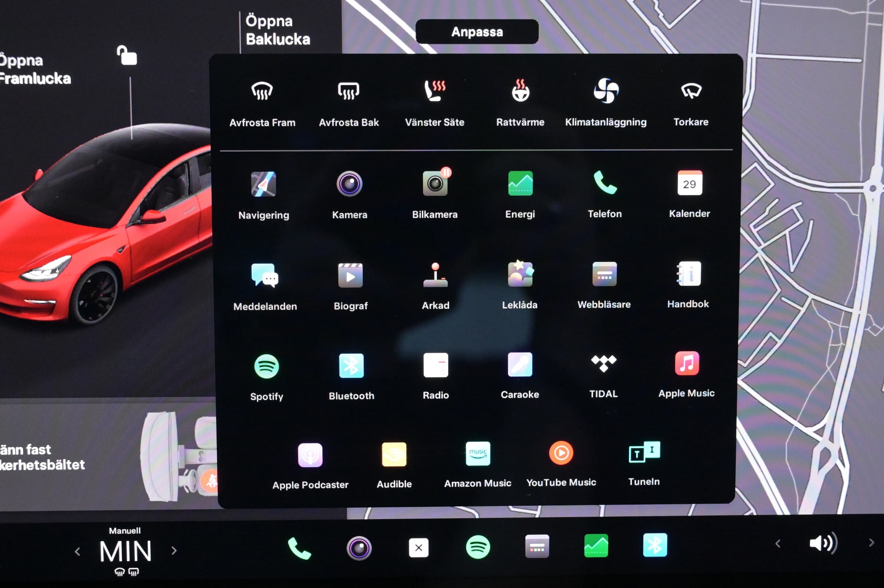Launch the Caraoke app
Image resolution: width=884 pixels, height=588 pixels.
pyautogui.click(x=519, y=376)
